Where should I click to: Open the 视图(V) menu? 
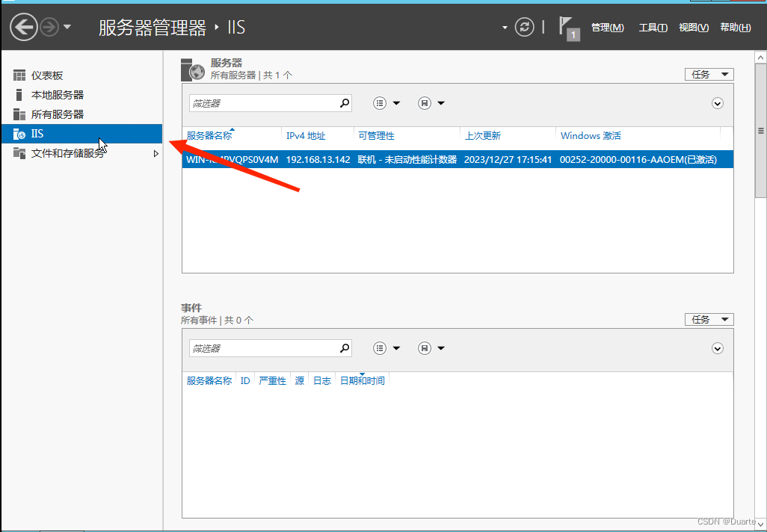694,28
